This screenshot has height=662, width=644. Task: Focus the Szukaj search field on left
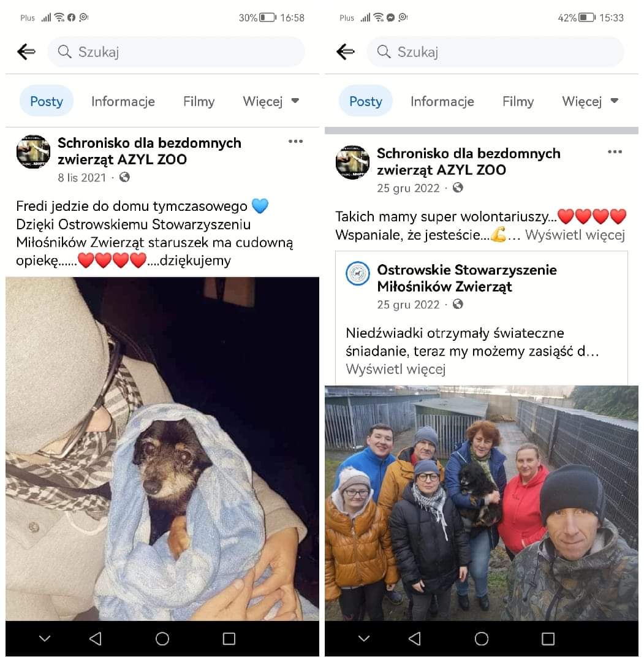click(176, 51)
